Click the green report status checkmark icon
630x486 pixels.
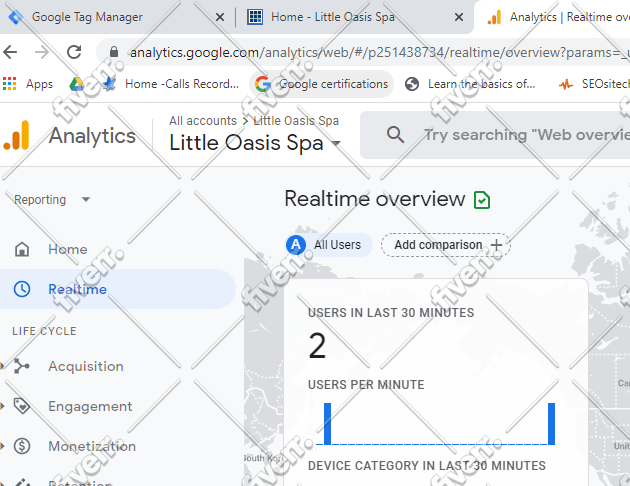[x=482, y=200]
